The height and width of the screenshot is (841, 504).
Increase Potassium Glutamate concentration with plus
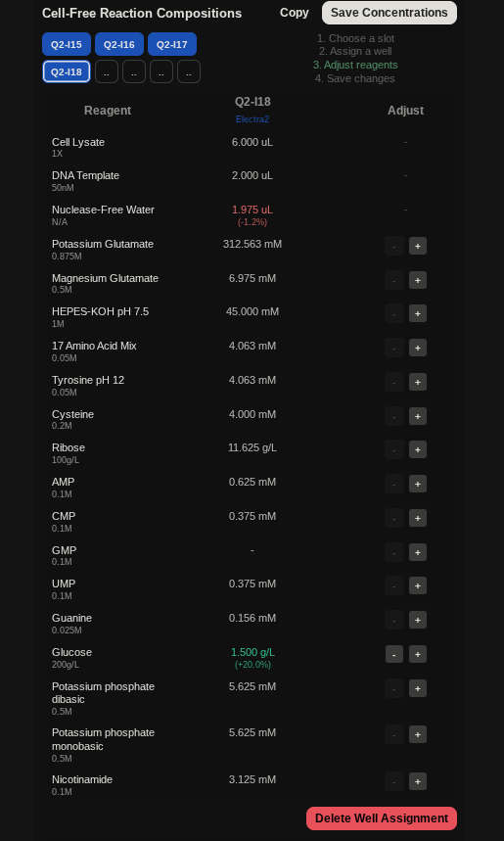point(418,246)
